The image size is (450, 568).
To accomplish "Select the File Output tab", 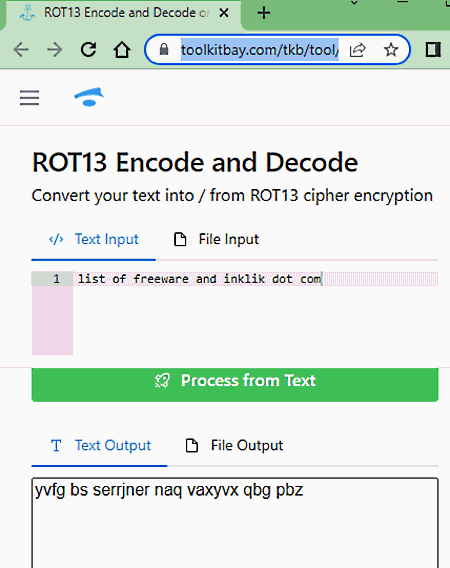I will point(234,446).
